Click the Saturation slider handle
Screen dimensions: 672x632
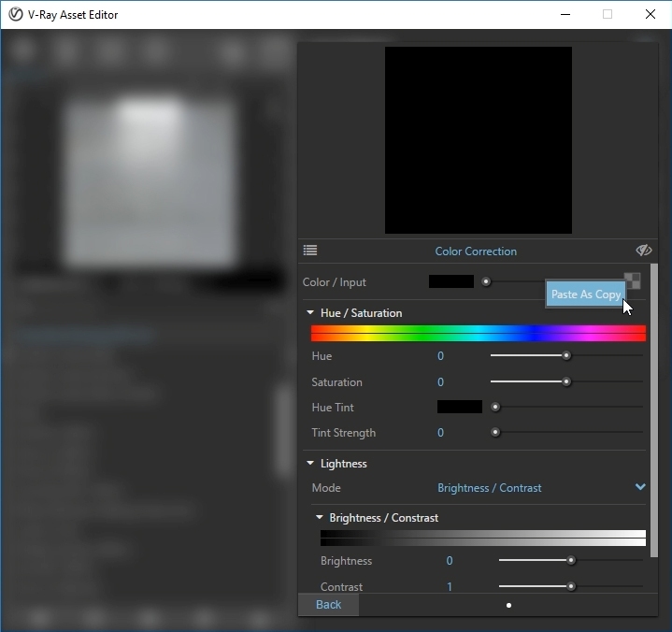[x=566, y=381]
